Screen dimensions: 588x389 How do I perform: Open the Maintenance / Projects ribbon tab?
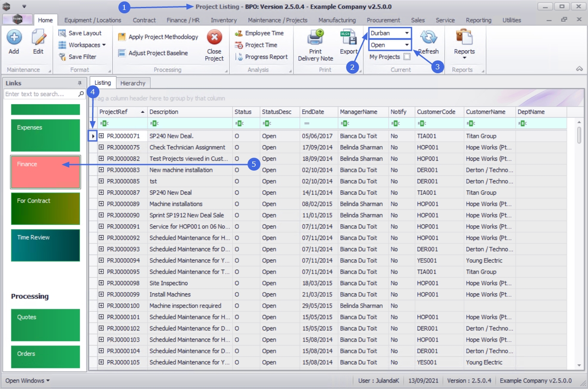[277, 20]
